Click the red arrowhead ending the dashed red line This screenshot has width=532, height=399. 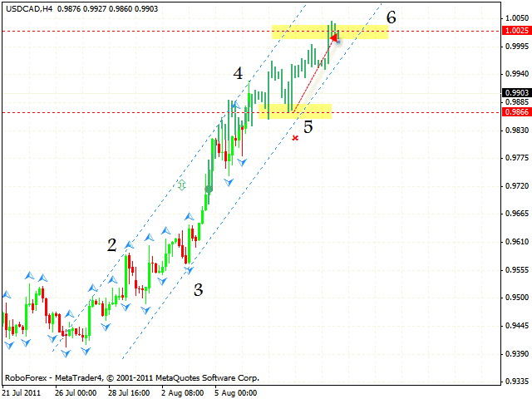coord(334,37)
